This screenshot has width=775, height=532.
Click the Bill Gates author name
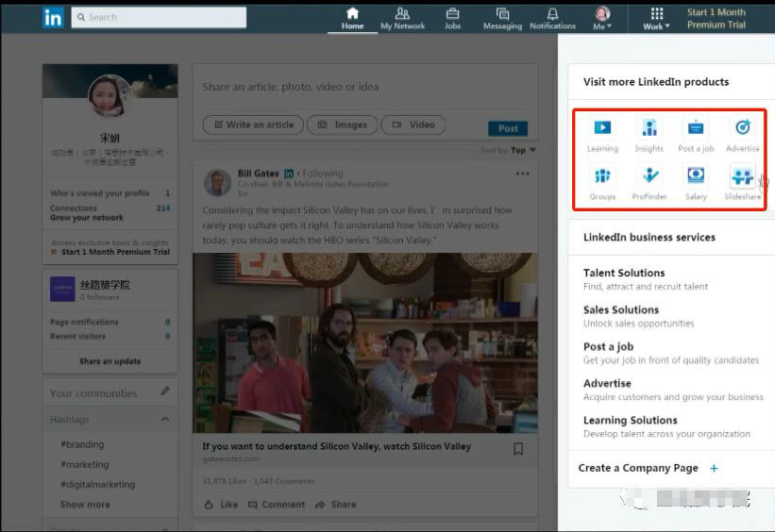coord(258,174)
